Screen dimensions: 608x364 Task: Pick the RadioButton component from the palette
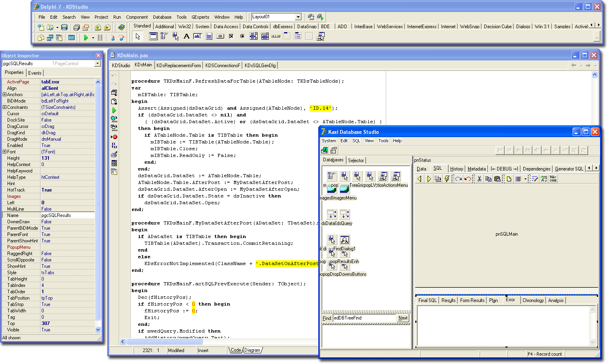point(242,37)
